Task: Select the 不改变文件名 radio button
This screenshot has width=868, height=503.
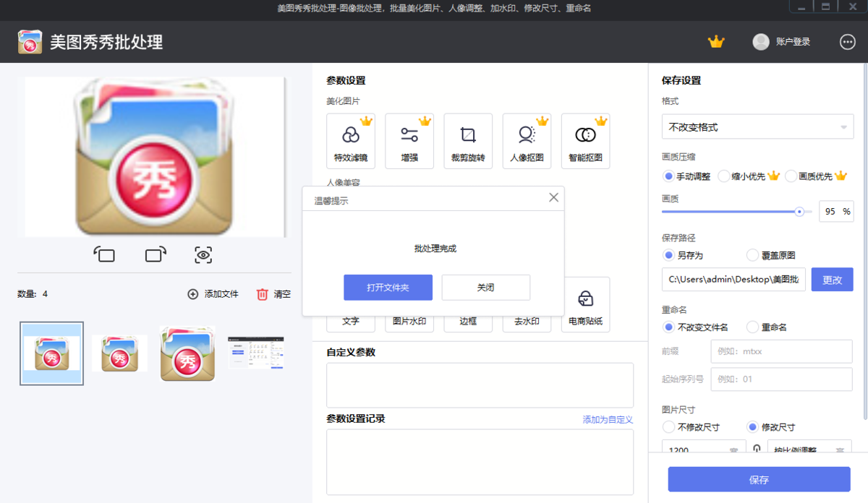Action: (668, 327)
